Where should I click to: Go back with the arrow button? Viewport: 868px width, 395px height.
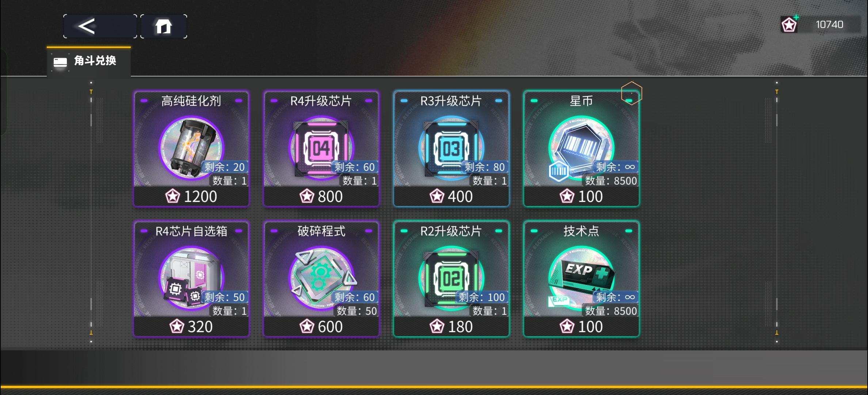(x=100, y=26)
